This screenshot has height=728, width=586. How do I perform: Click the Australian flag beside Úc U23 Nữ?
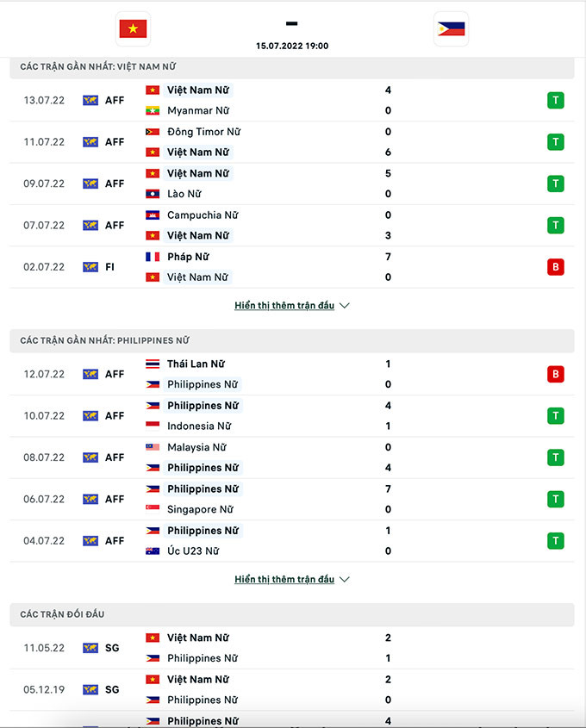[x=153, y=551]
